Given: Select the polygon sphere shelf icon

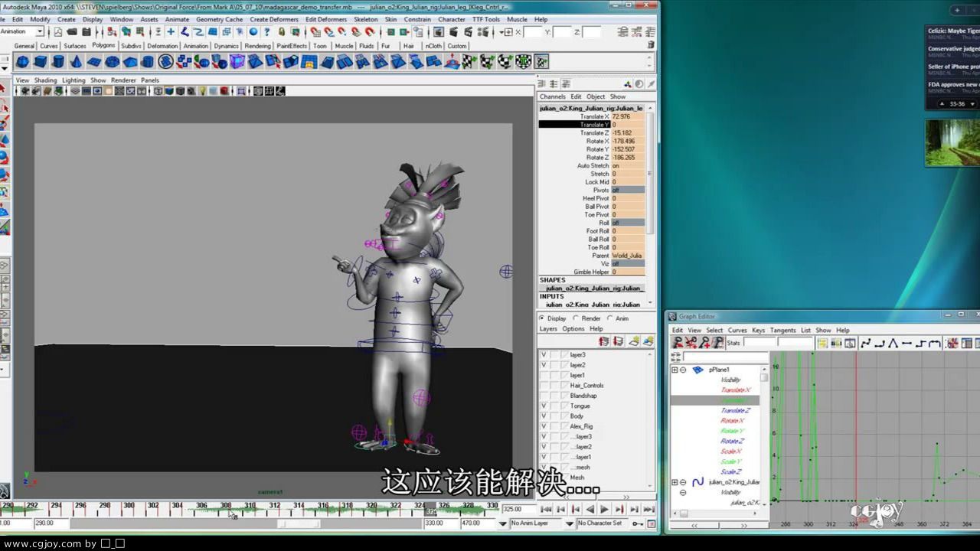Looking at the screenshot, I should coord(23,62).
